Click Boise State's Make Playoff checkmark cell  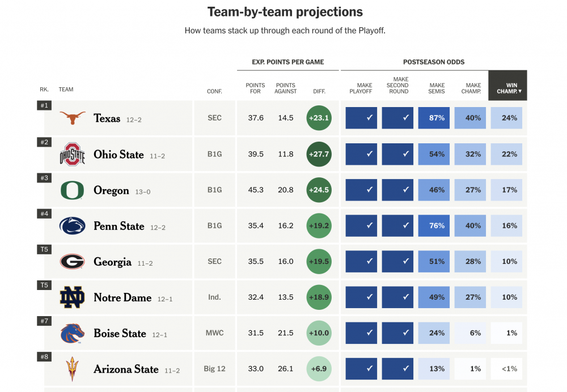[361, 333]
